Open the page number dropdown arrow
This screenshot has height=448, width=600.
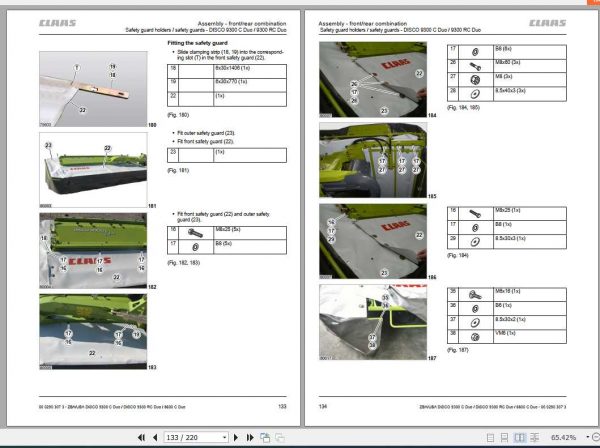225,437
